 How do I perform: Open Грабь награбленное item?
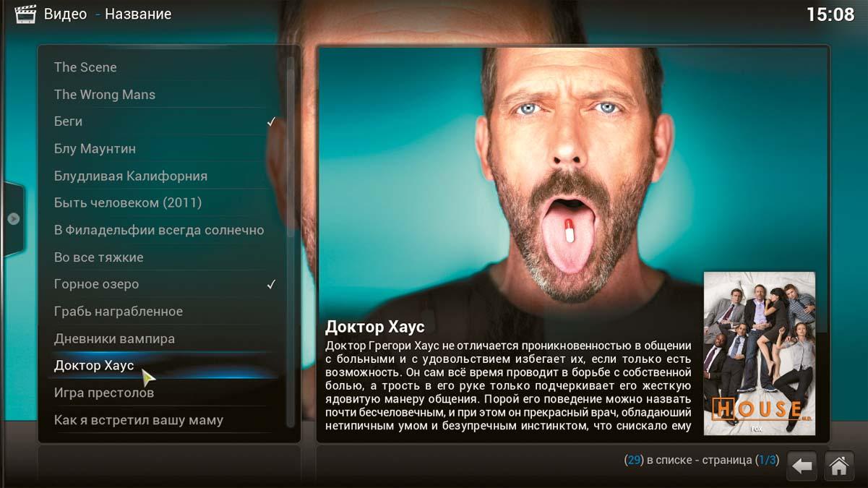118,312
